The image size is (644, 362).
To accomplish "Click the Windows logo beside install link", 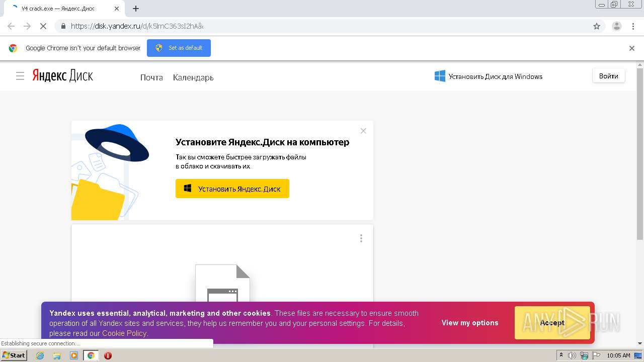I will [440, 76].
